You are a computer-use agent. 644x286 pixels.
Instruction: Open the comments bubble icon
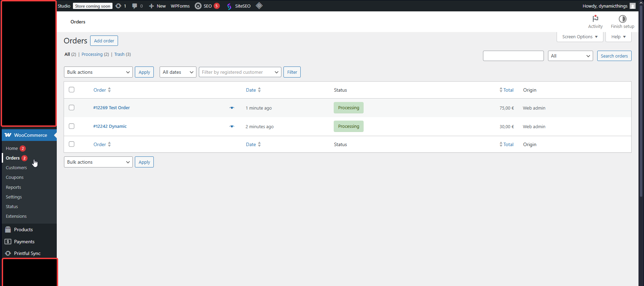(135, 6)
